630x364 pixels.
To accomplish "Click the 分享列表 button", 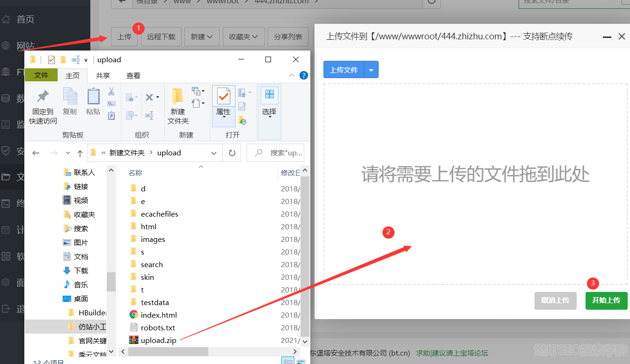I will coord(288,36).
